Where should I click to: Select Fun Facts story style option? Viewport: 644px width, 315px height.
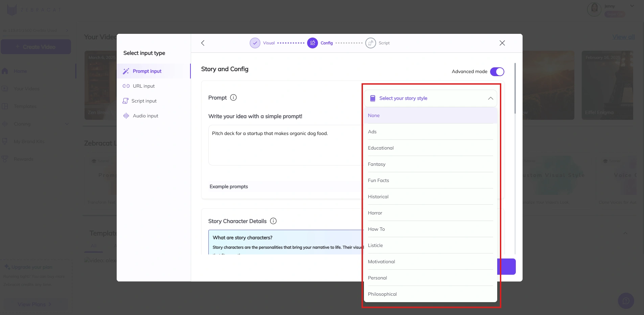pyautogui.click(x=430, y=180)
